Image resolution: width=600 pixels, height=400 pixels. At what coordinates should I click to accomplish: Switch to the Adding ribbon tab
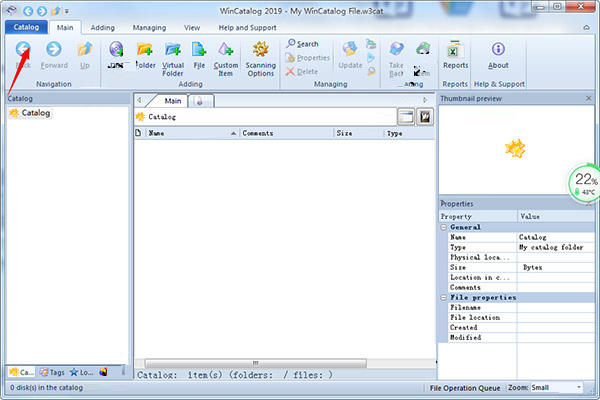point(102,28)
